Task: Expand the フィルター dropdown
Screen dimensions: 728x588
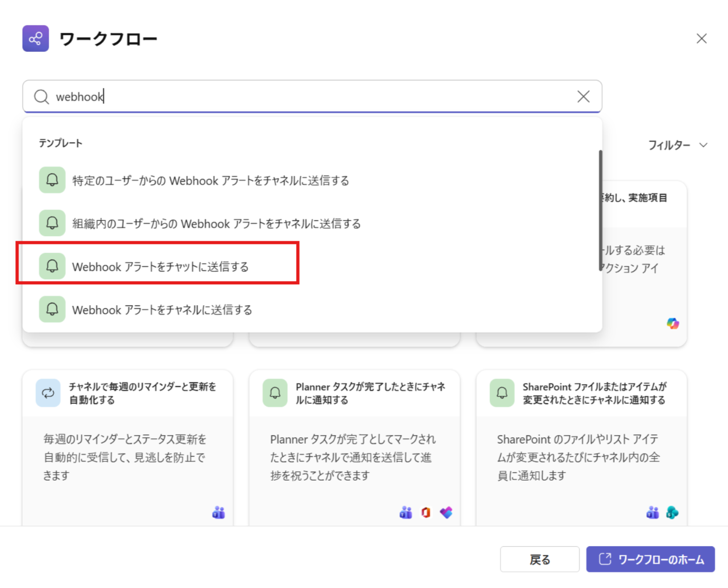Action: point(677,145)
